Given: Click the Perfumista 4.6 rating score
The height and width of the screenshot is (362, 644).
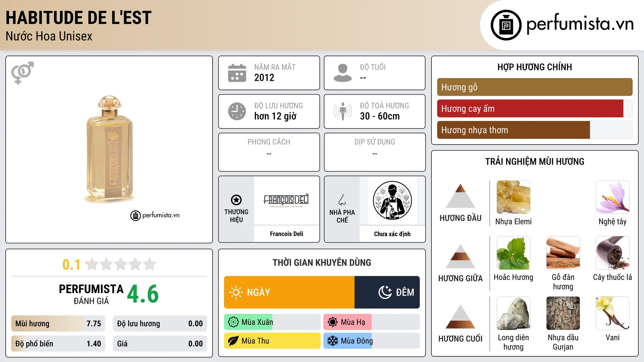Looking at the screenshot, I should point(143,294).
